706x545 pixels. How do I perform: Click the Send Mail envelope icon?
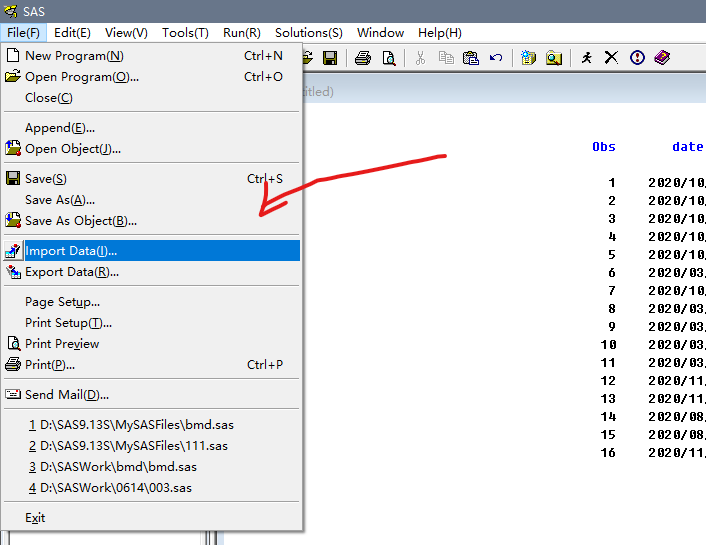pyautogui.click(x=13, y=395)
